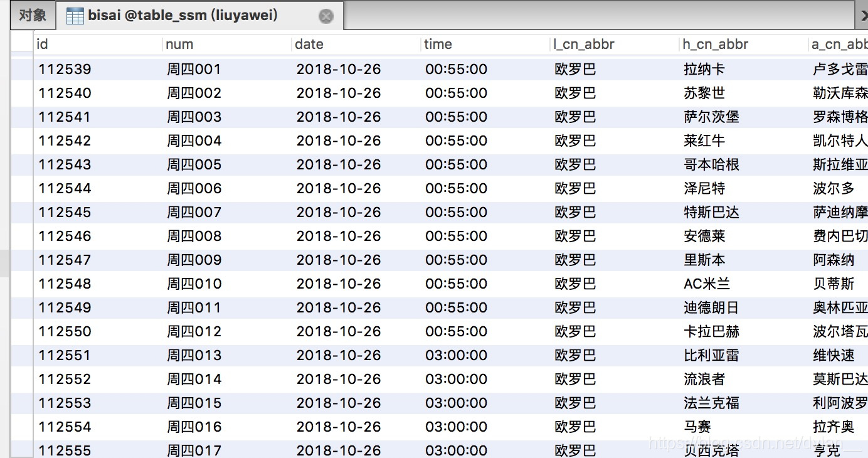The image size is (868, 458).
Task: Sort by the time column header
Action: [485, 44]
